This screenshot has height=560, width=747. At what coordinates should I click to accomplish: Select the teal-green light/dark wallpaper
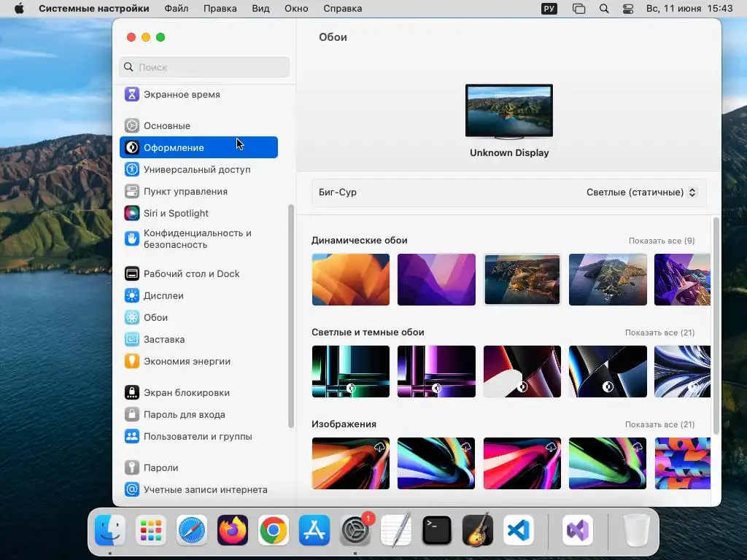point(351,371)
